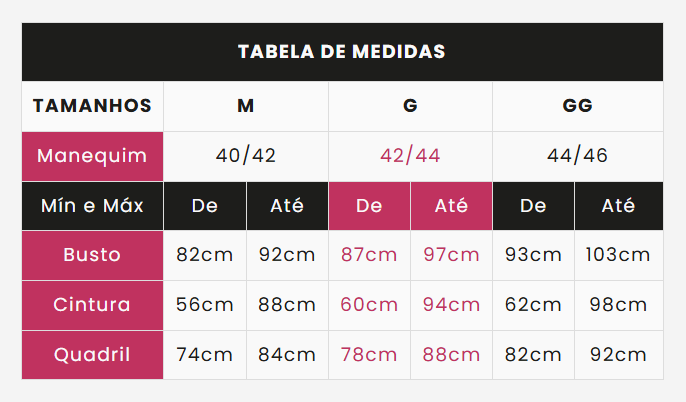Select the G size column header
This screenshot has width=686, height=402.
(410, 106)
